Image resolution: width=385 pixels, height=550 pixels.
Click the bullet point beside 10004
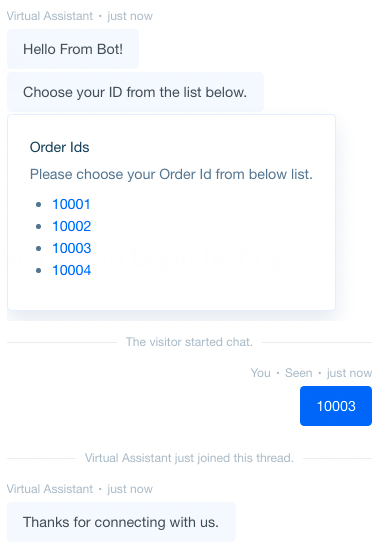(39, 270)
